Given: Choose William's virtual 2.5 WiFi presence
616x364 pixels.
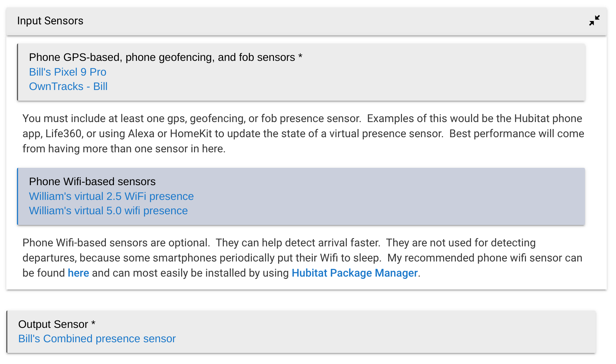Looking at the screenshot, I should coord(111,196).
